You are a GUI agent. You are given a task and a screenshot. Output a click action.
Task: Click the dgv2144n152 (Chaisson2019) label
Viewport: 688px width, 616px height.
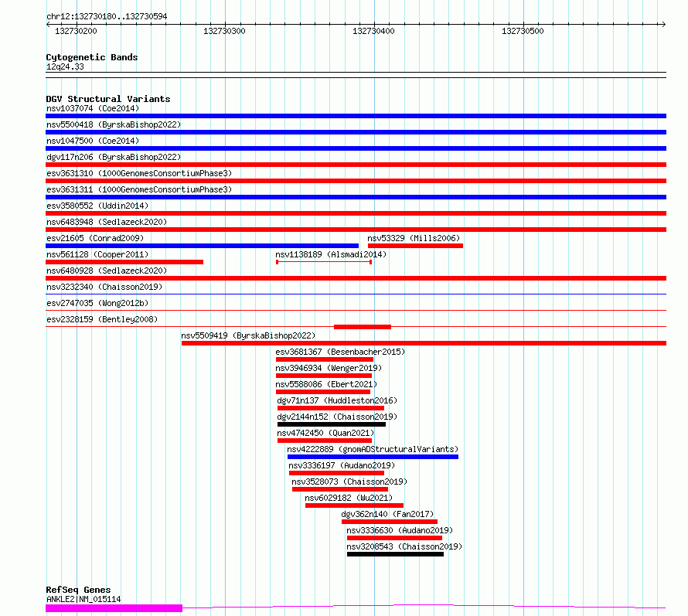337,417
